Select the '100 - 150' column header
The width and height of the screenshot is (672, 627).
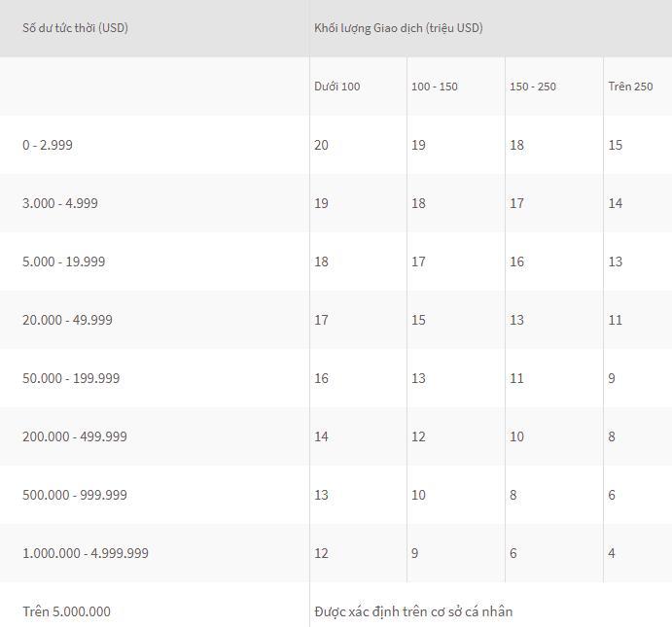point(434,87)
